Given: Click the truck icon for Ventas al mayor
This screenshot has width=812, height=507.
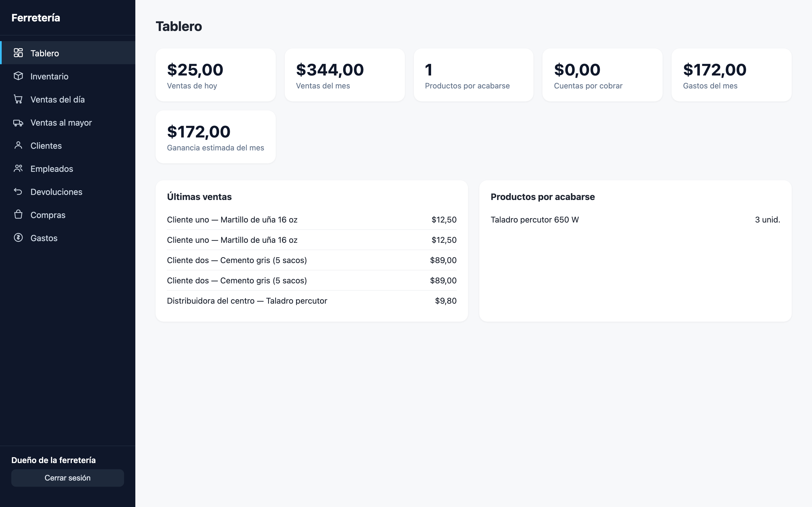Looking at the screenshot, I should 18,123.
